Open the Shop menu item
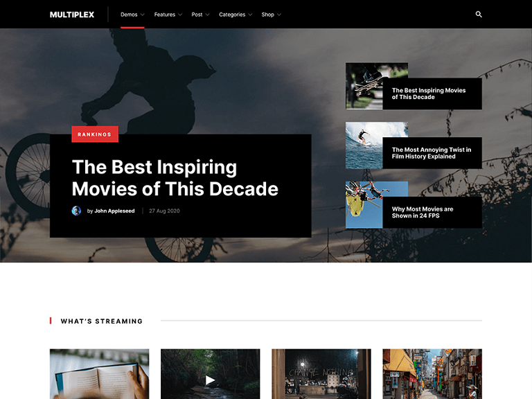 coord(271,15)
